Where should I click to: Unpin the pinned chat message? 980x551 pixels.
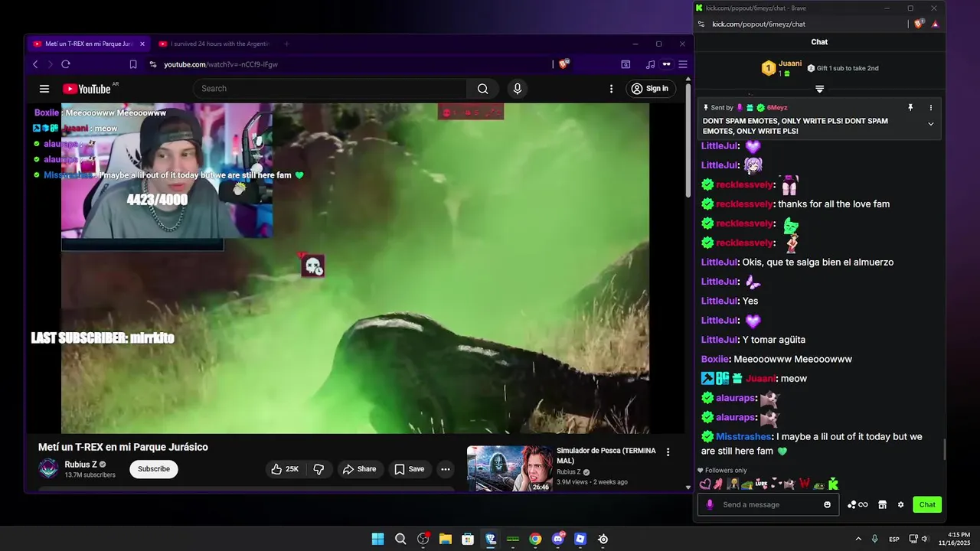[910, 108]
